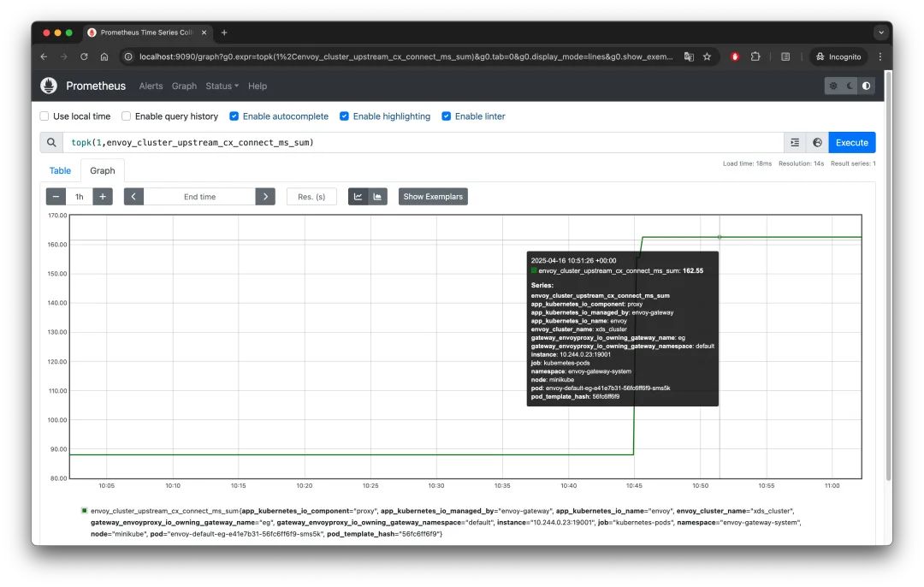Switch to stacked area chart icon
Viewport: 924px width, 587px height.
coord(378,197)
